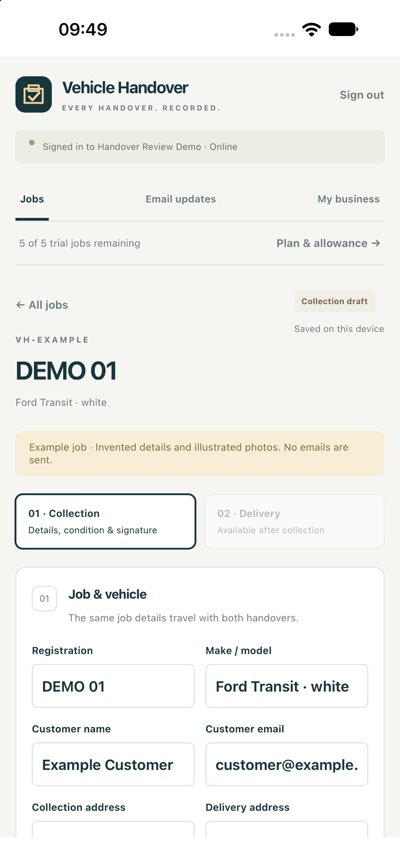400x868 pixels.
Task: Click the Sign out link
Action: click(x=361, y=95)
